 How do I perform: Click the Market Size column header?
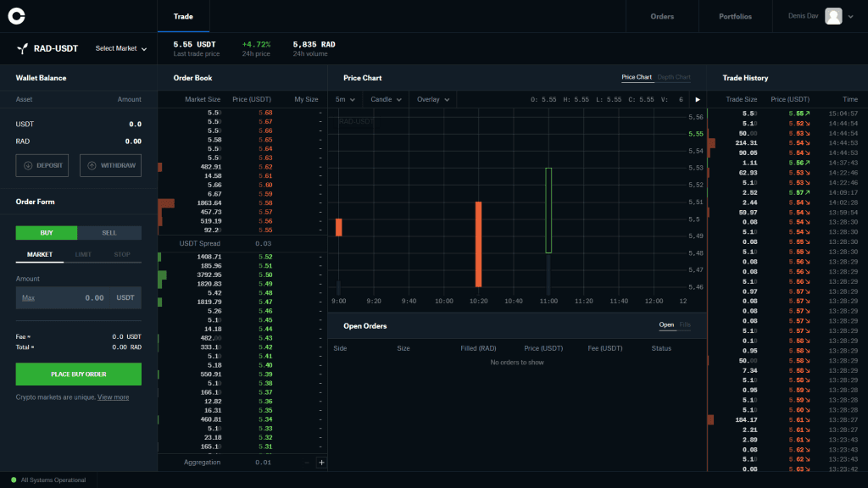point(203,100)
